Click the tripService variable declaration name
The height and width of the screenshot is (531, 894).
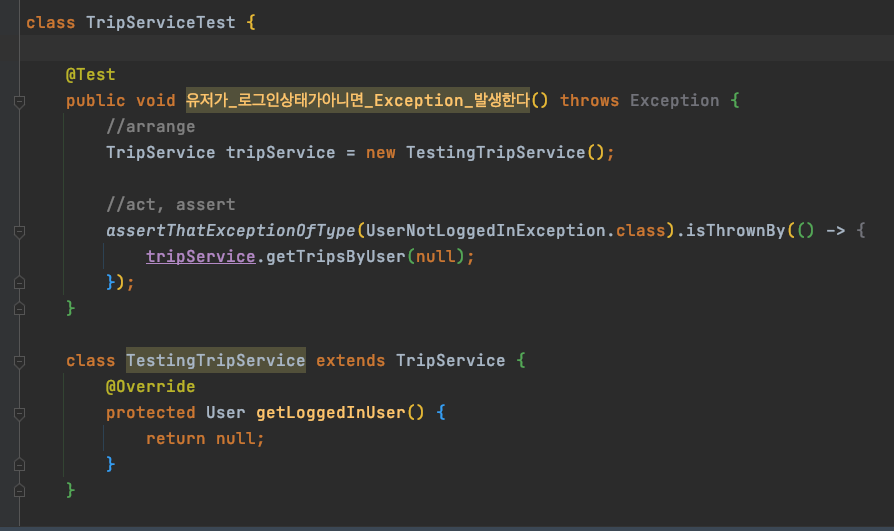(x=281, y=153)
